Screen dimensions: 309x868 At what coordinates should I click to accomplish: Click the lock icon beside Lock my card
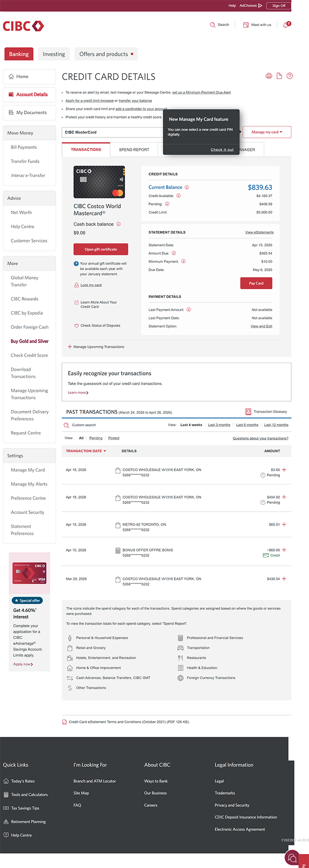(76, 285)
